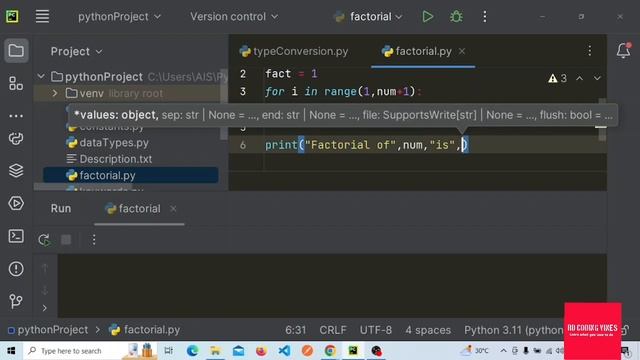The height and width of the screenshot is (360, 640).
Task: Close the factorial run tab
Action: (173, 209)
